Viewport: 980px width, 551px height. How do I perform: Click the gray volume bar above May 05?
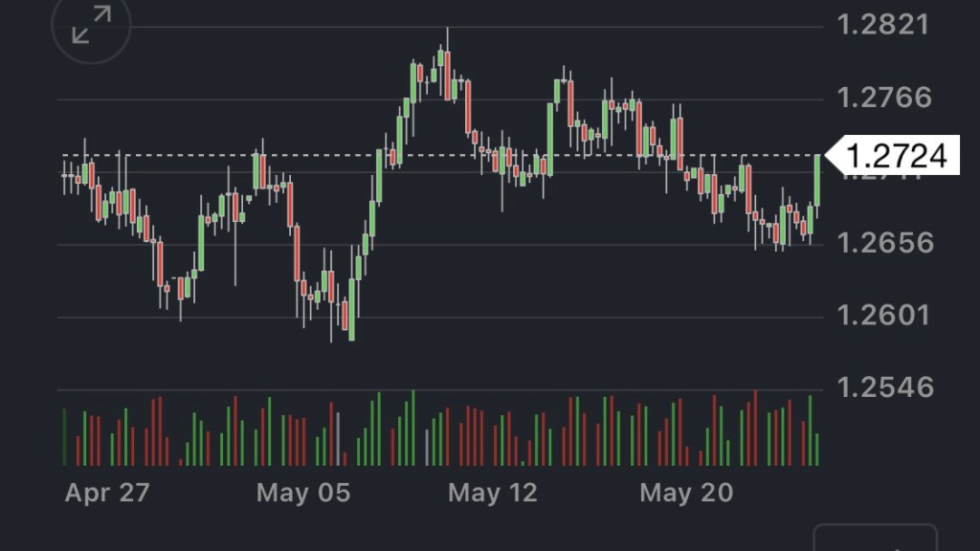click(x=338, y=440)
